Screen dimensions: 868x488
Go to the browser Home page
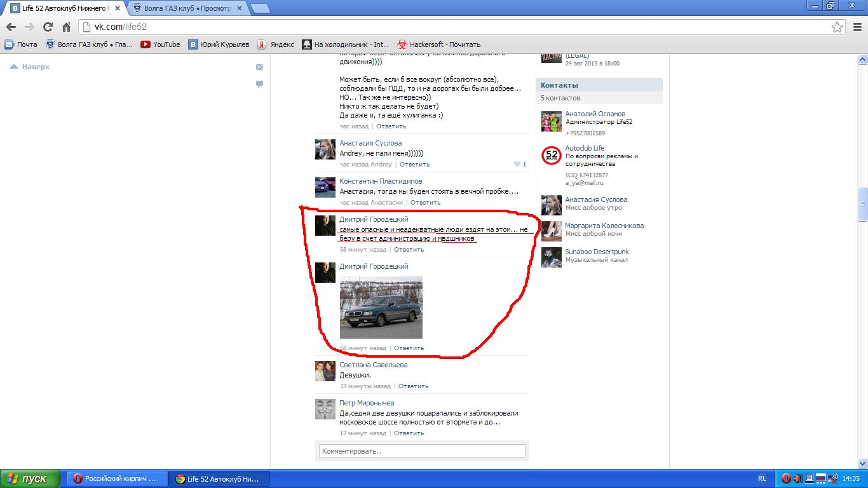click(66, 27)
